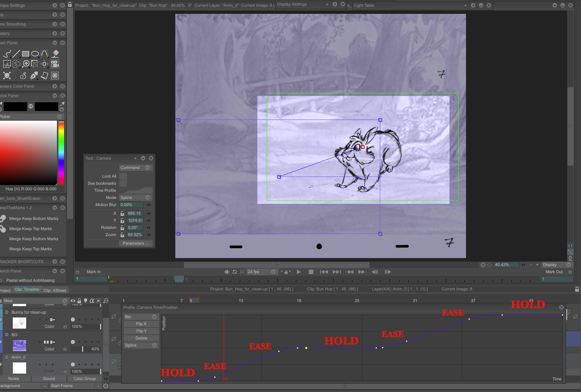The width and height of the screenshot is (581, 392).
Task: Select the crop tool
Action: (x=35, y=64)
